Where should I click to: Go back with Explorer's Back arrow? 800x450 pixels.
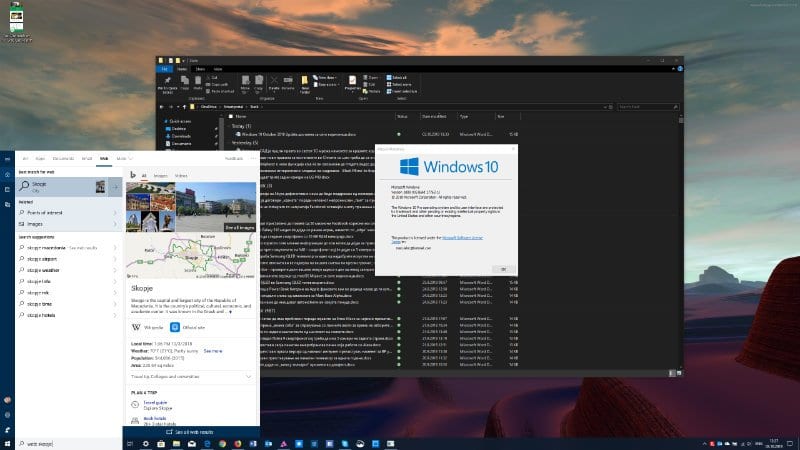(x=162, y=107)
